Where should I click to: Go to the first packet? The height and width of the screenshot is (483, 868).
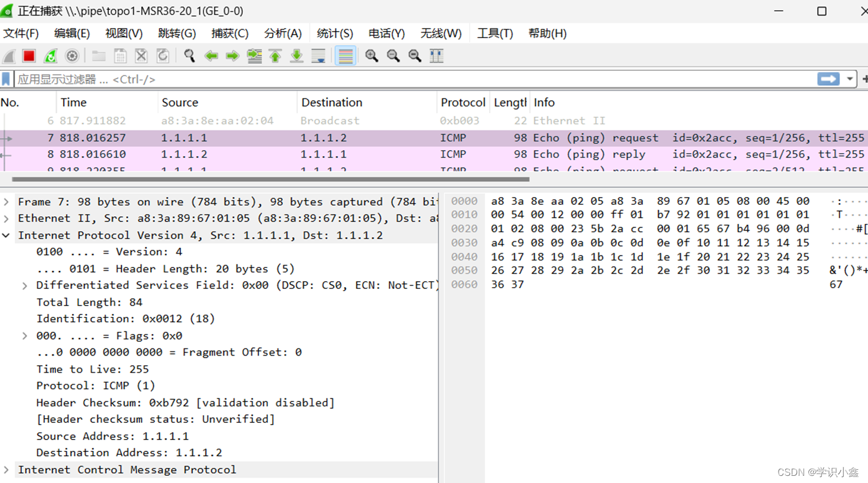pyautogui.click(x=274, y=55)
